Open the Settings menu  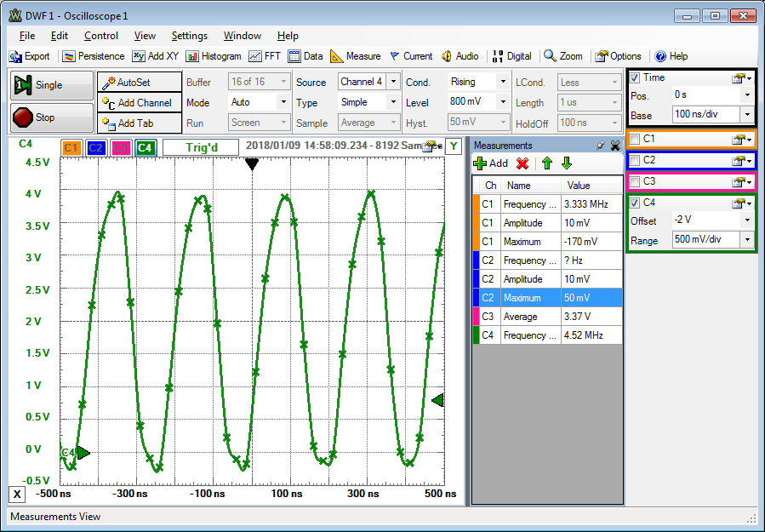click(189, 36)
